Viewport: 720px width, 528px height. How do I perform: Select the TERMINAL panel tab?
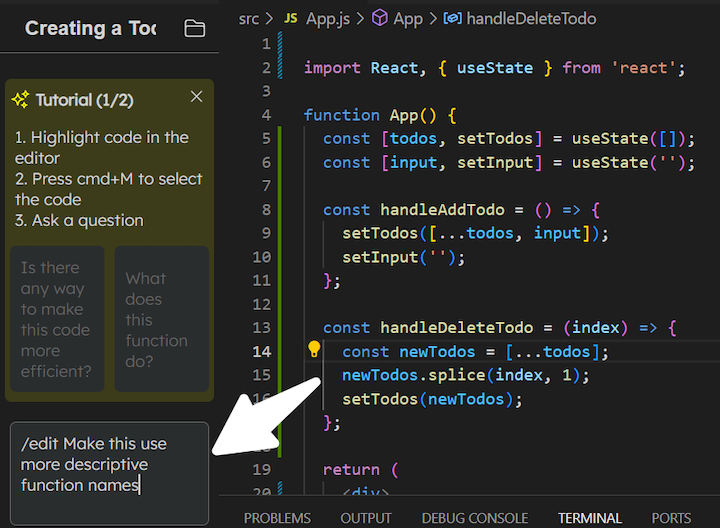[x=590, y=518]
